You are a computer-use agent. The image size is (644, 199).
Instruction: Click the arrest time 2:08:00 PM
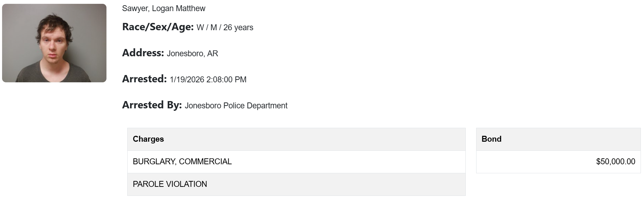(226, 80)
